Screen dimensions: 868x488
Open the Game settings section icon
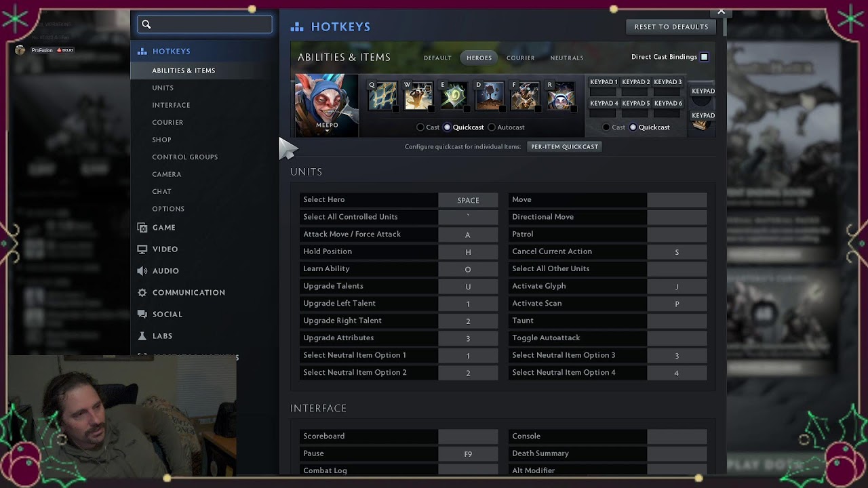point(142,228)
